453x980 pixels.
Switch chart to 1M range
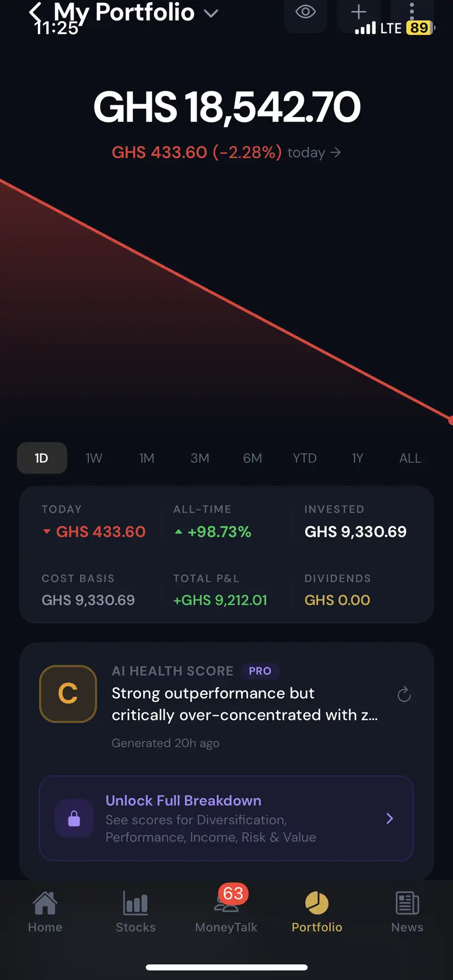(147, 458)
